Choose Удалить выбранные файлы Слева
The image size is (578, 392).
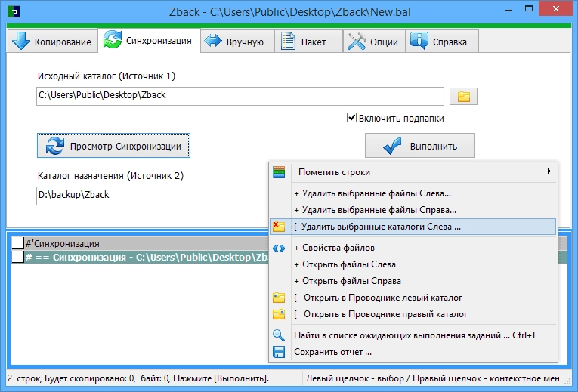point(413,193)
